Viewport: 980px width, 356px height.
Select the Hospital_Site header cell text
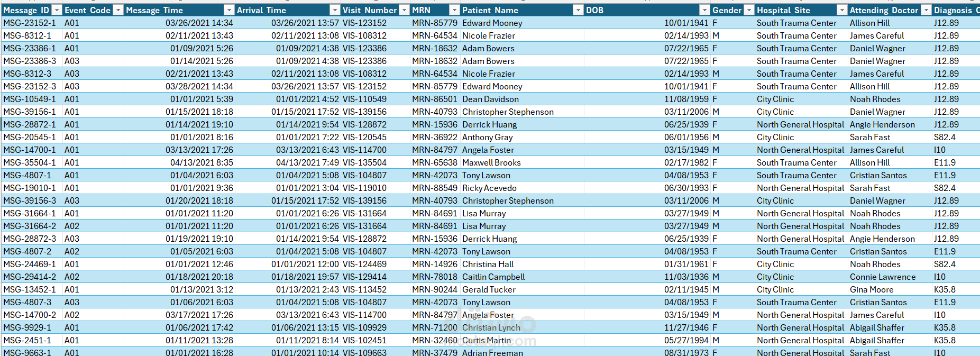pos(783,10)
